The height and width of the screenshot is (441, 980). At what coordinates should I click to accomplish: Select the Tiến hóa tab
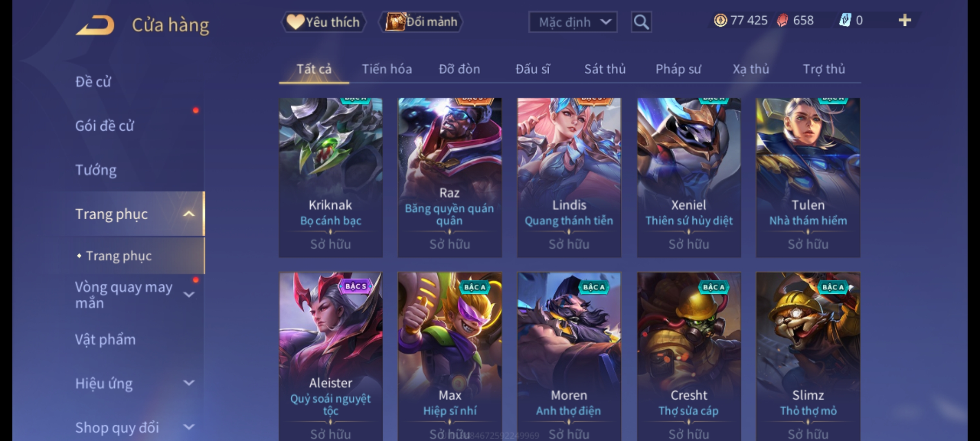387,69
